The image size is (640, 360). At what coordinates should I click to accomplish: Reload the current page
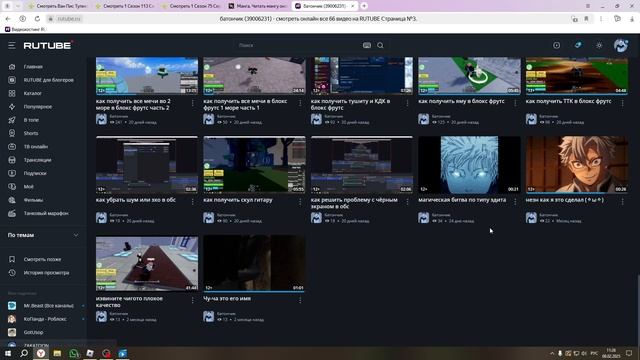pyautogui.click(x=37, y=19)
